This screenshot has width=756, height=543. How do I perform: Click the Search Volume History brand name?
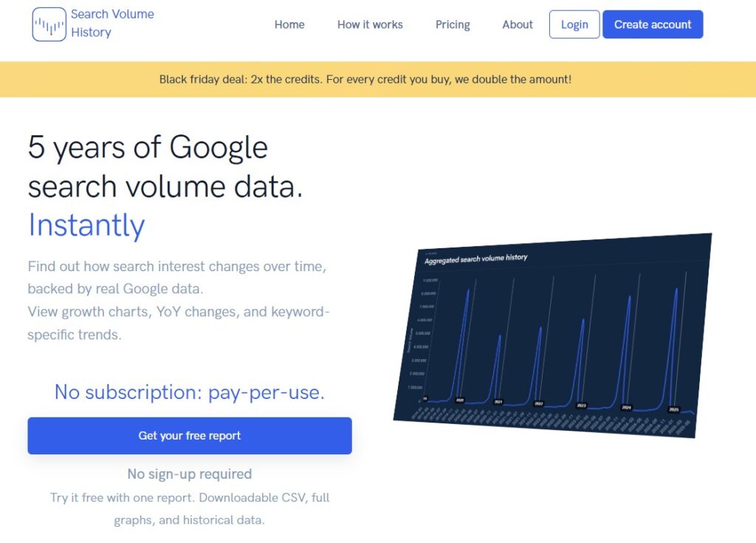[112, 24]
